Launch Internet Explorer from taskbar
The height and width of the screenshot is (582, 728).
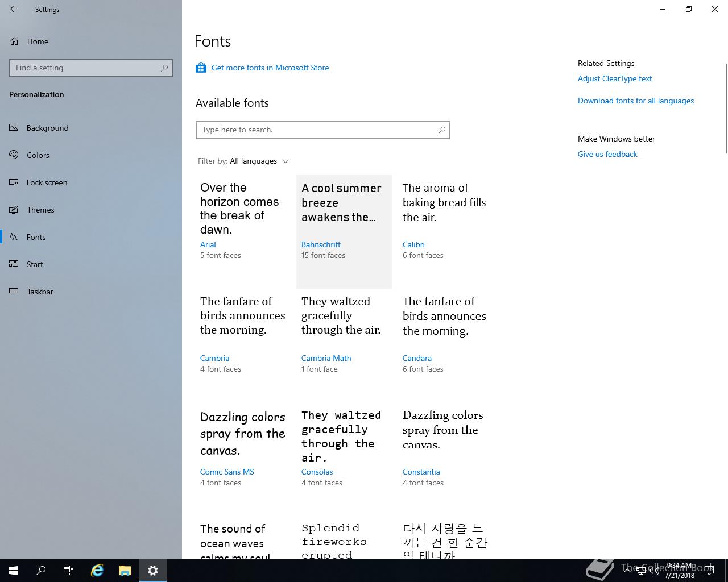click(97, 571)
